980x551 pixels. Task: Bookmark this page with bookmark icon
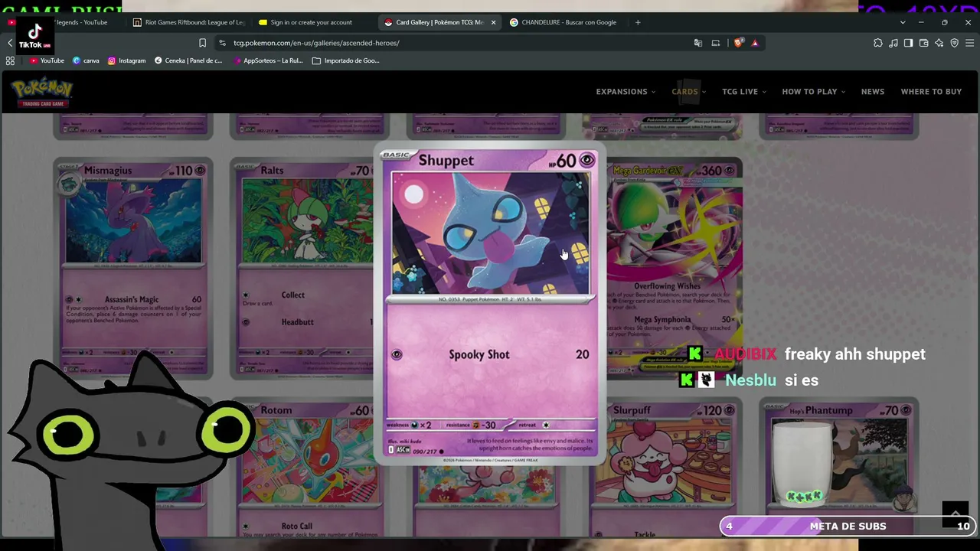point(202,43)
